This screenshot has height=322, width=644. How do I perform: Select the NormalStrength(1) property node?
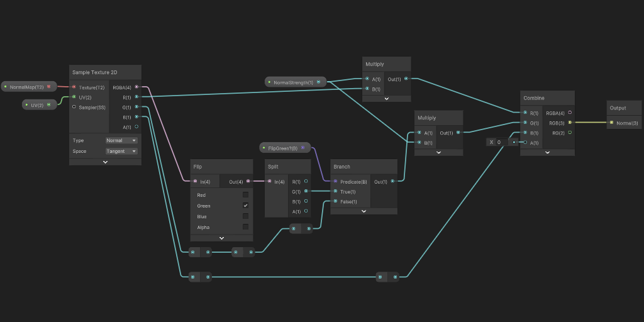(293, 82)
